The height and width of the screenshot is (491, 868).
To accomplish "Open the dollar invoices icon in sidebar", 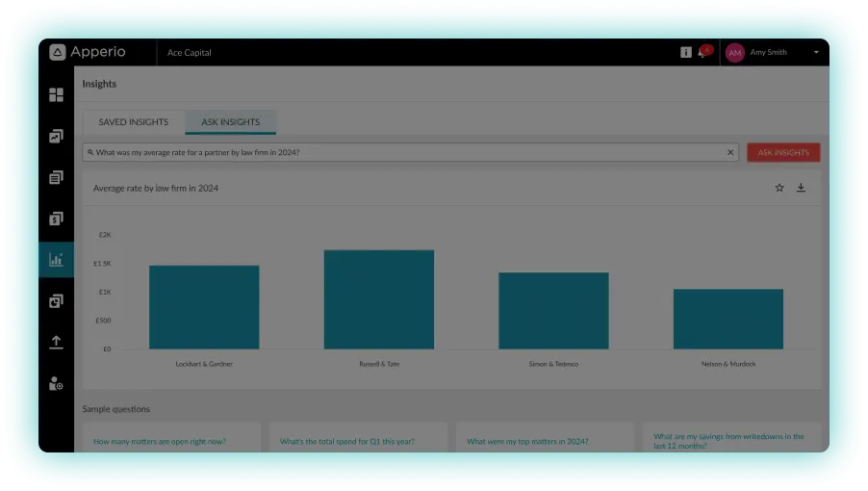I will coord(56,219).
